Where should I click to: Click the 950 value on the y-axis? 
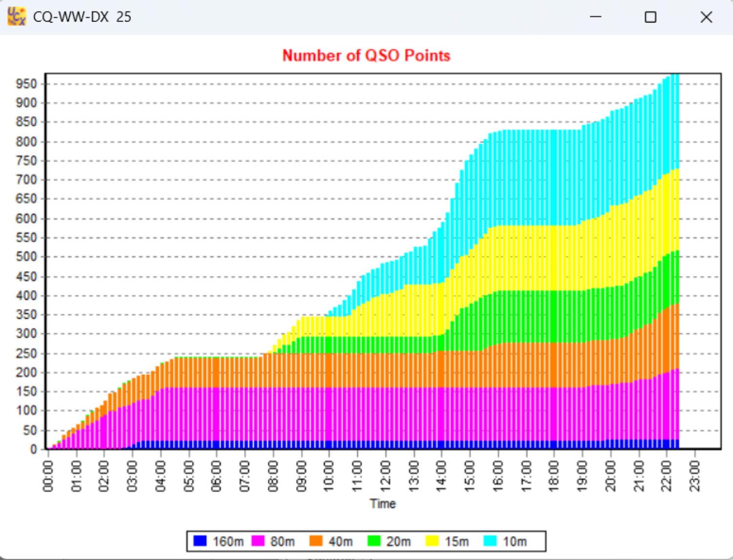pos(26,84)
